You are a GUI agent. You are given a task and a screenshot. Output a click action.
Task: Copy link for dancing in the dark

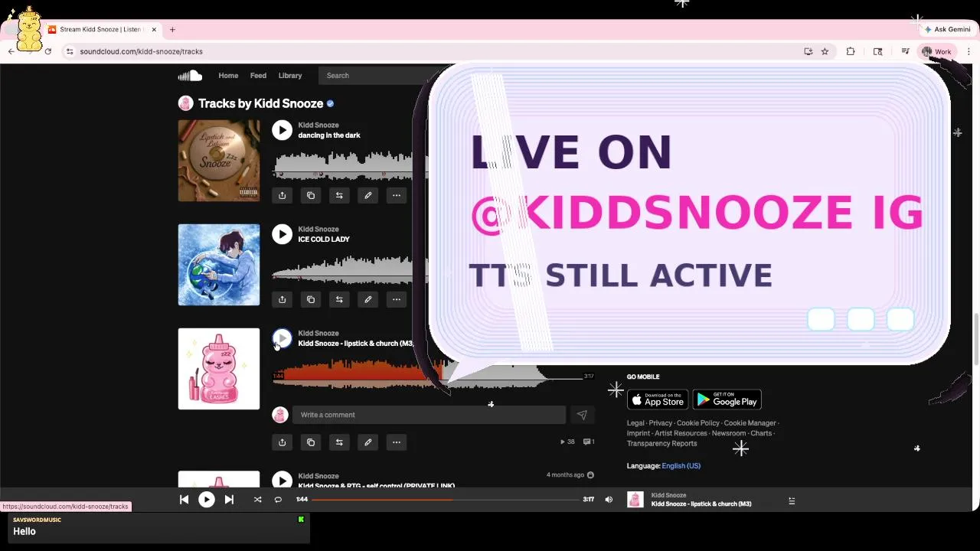point(311,195)
